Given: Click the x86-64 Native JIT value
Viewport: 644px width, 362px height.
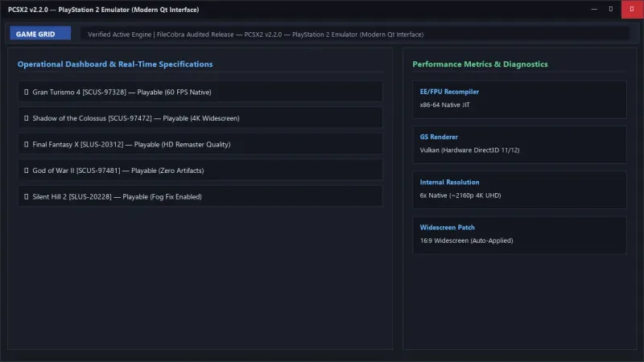Looking at the screenshot, I should pos(445,105).
